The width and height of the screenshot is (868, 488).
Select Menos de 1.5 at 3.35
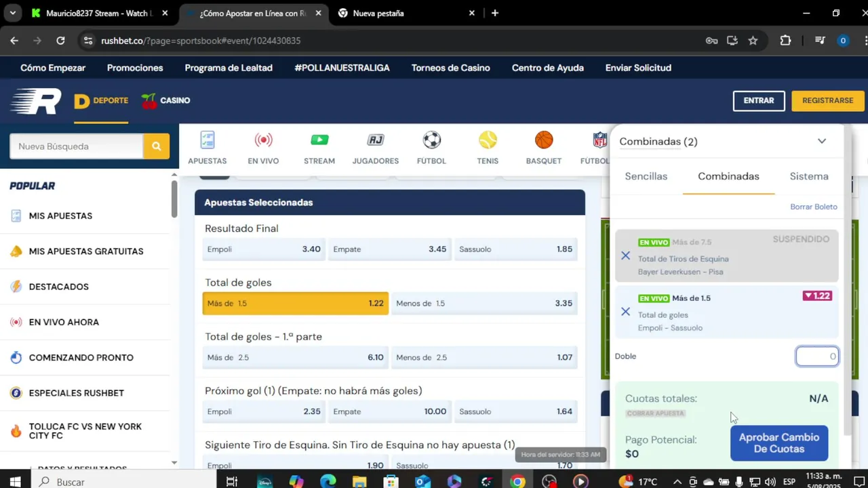(x=484, y=304)
